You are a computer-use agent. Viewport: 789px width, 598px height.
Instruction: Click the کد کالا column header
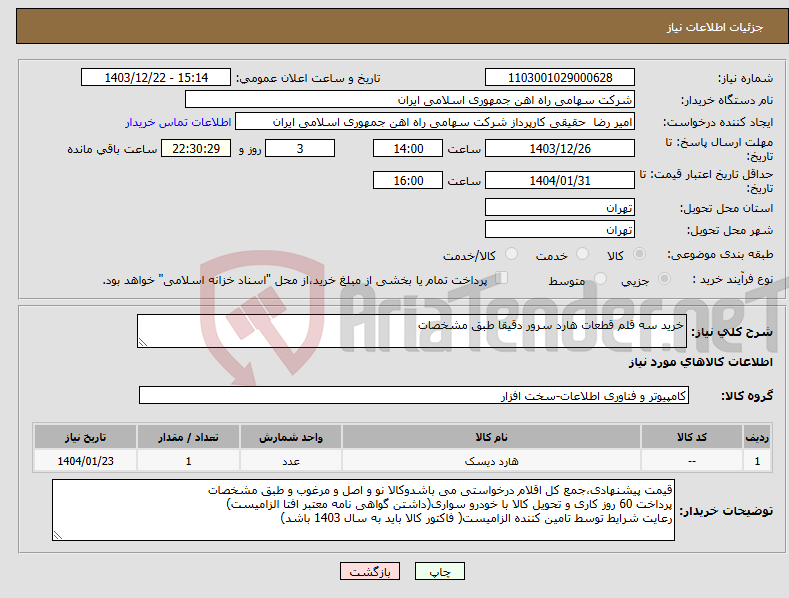(692, 437)
